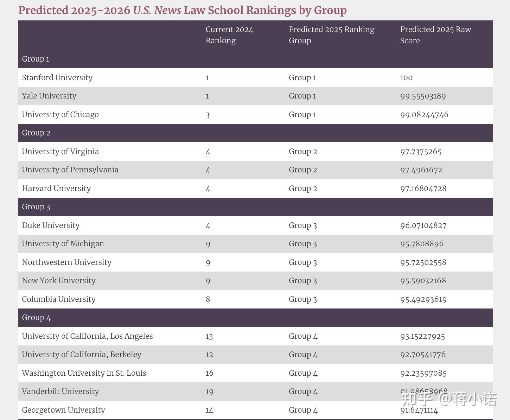This screenshot has height=420, width=510.
Task: Collapse the 'Group 1' section header
Action: tap(36, 59)
